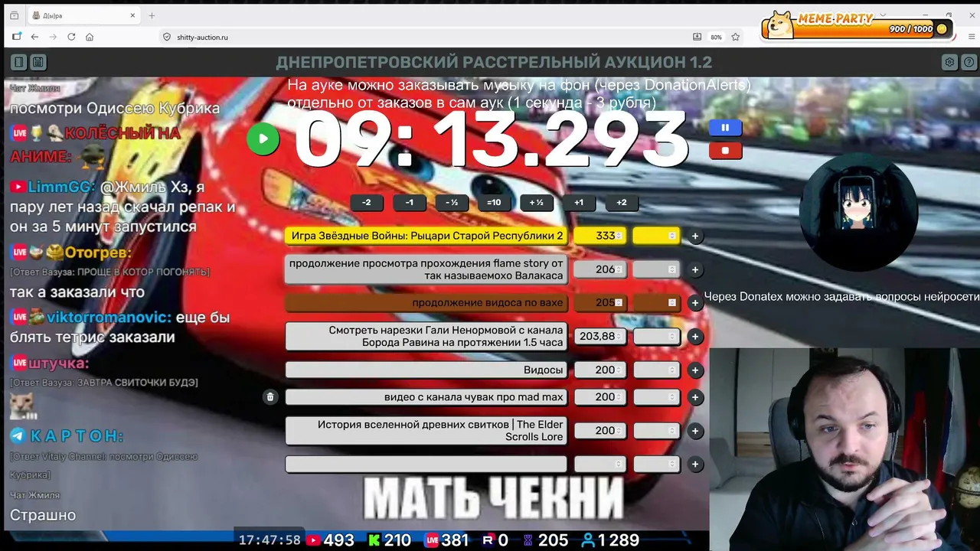The width and height of the screenshot is (980, 551).
Task: Click the site security shield icon
Action: [x=167, y=37]
